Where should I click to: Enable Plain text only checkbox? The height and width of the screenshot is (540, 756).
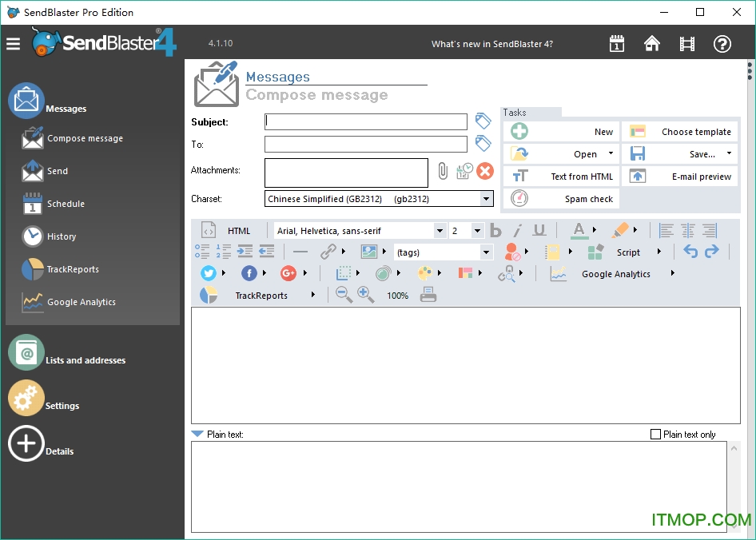click(656, 435)
